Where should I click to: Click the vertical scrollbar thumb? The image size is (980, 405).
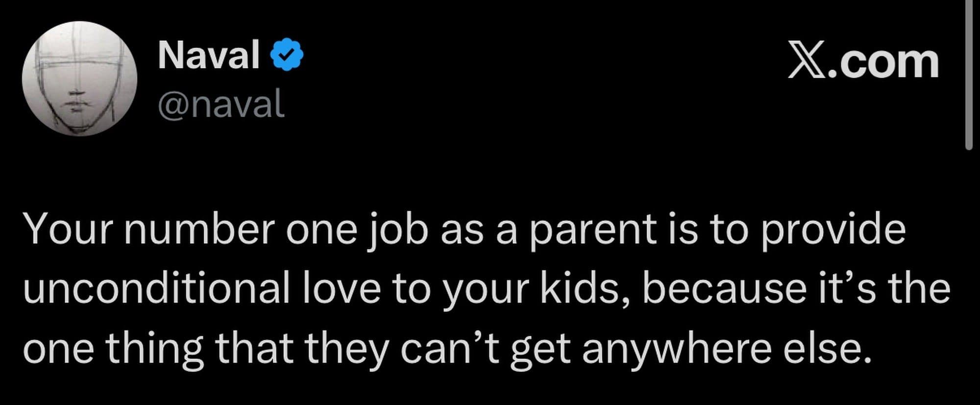click(969, 73)
